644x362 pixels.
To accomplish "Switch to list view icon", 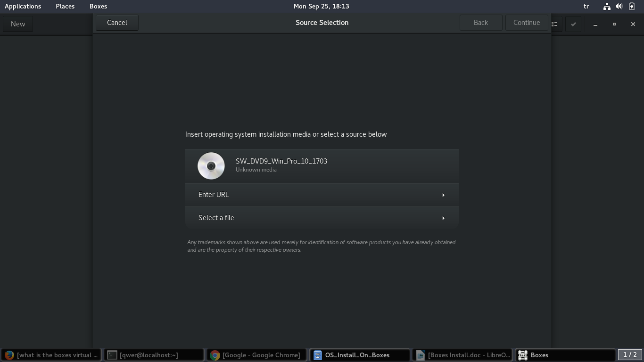I will click(x=555, y=24).
